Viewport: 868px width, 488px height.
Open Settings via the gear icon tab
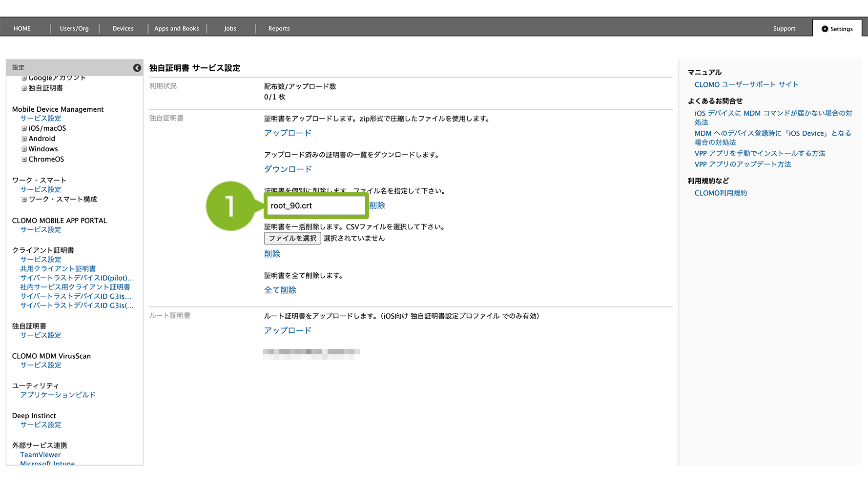(x=837, y=29)
